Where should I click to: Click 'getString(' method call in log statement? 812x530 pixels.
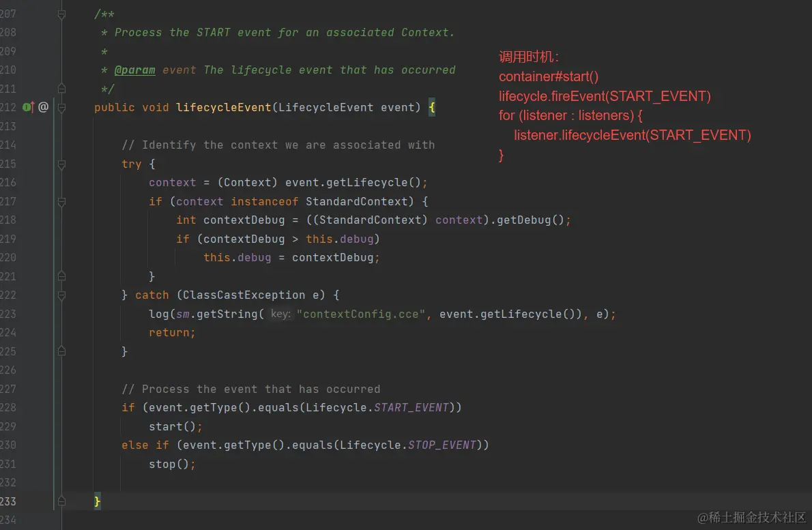231,314
